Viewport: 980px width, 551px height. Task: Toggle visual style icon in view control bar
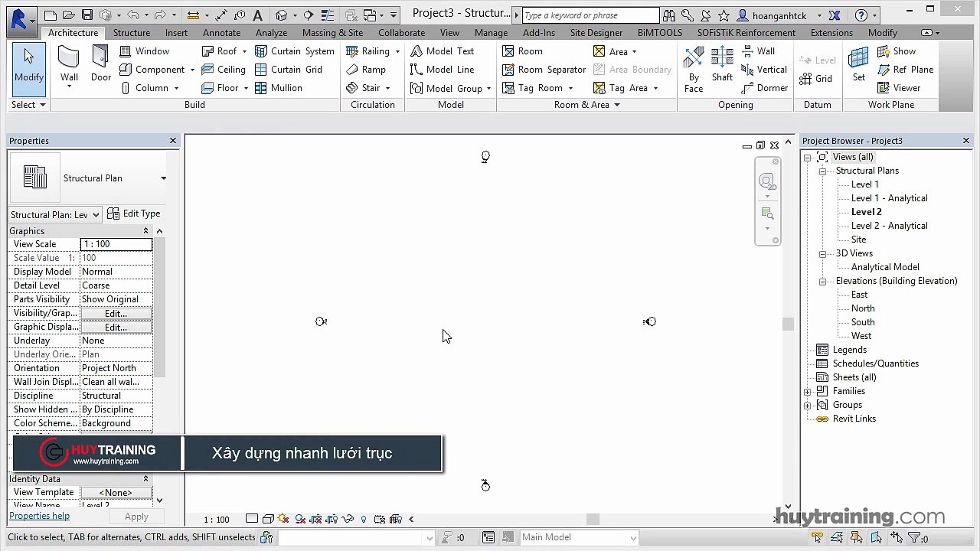(268, 519)
